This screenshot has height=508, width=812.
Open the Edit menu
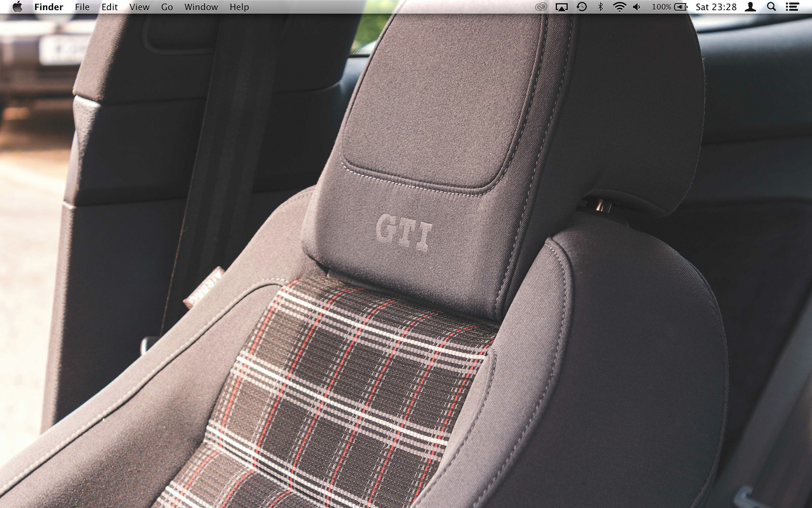pos(110,7)
